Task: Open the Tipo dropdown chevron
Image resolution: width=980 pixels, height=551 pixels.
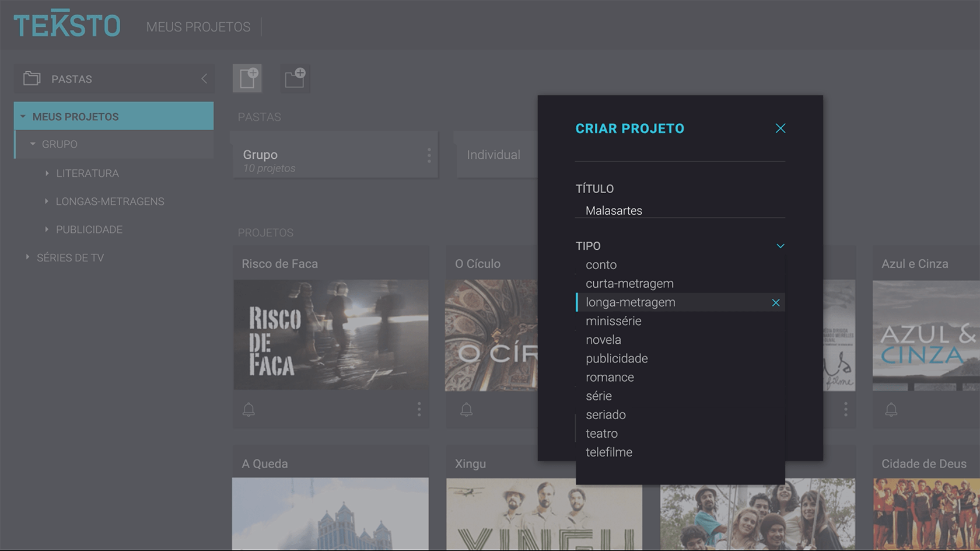Action: 780,246
